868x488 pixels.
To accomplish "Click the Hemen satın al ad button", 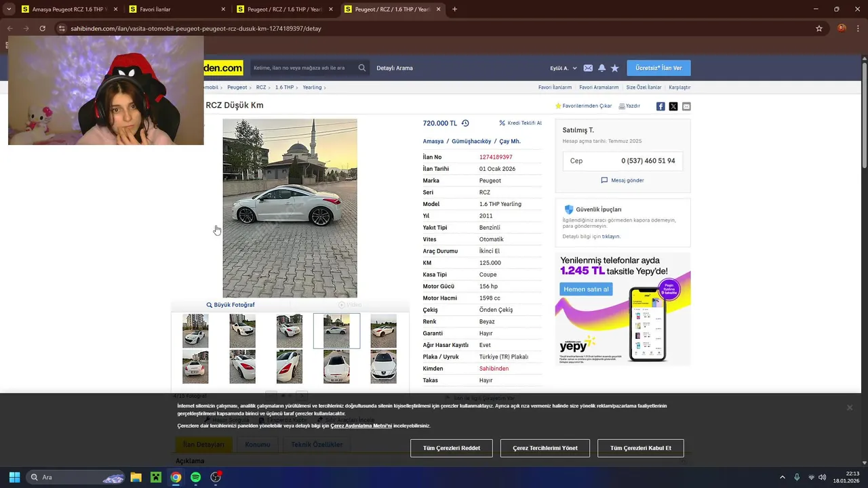I will (587, 289).
